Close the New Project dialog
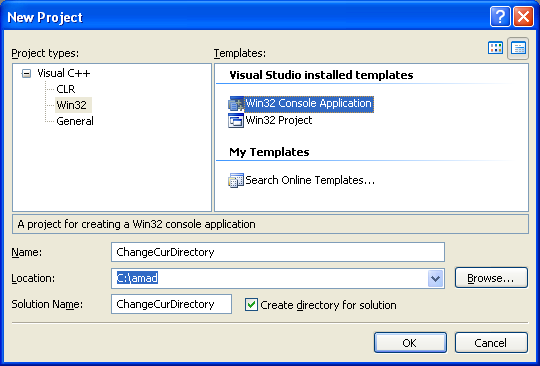Image resolution: width=540 pixels, height=366 pixels. click(523, 17)
